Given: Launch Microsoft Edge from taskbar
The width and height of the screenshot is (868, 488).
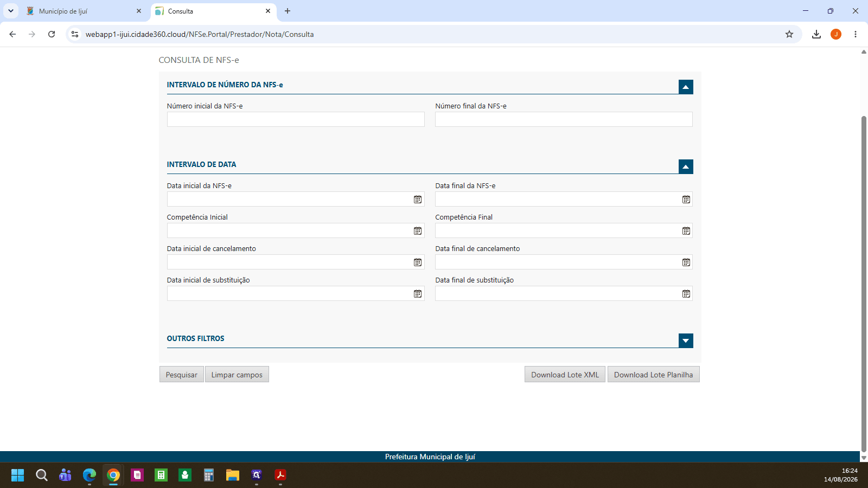Looking at the screenshot, I should click(x=90, y=475).
